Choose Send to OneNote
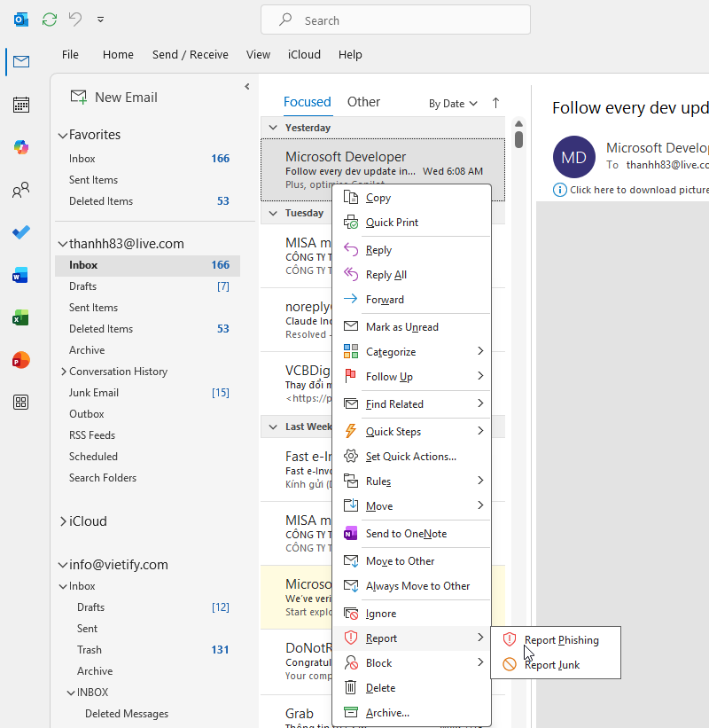 click(x=411, y=534)
